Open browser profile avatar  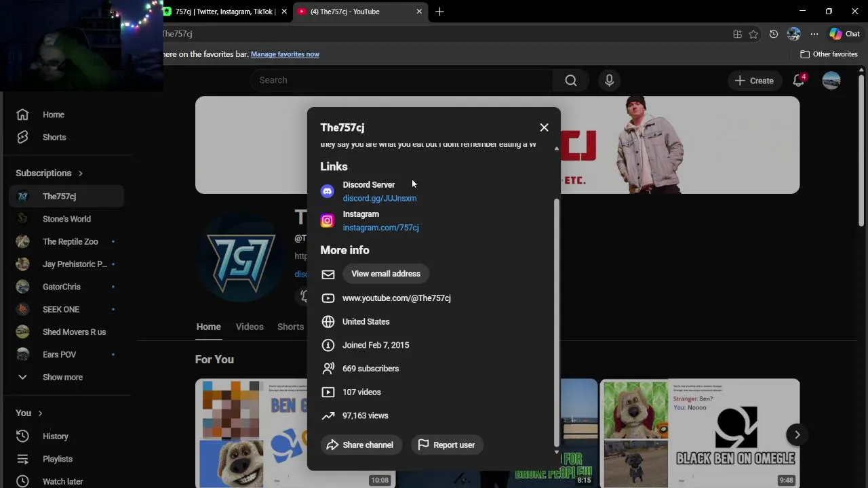pos(794,34)
